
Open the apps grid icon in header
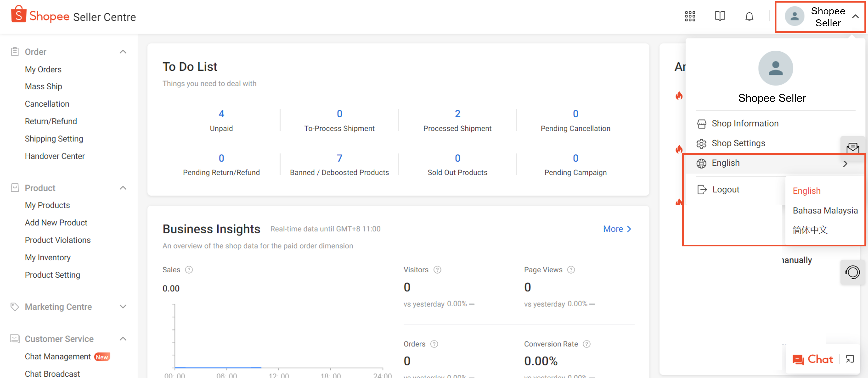(x=690, y=16)
